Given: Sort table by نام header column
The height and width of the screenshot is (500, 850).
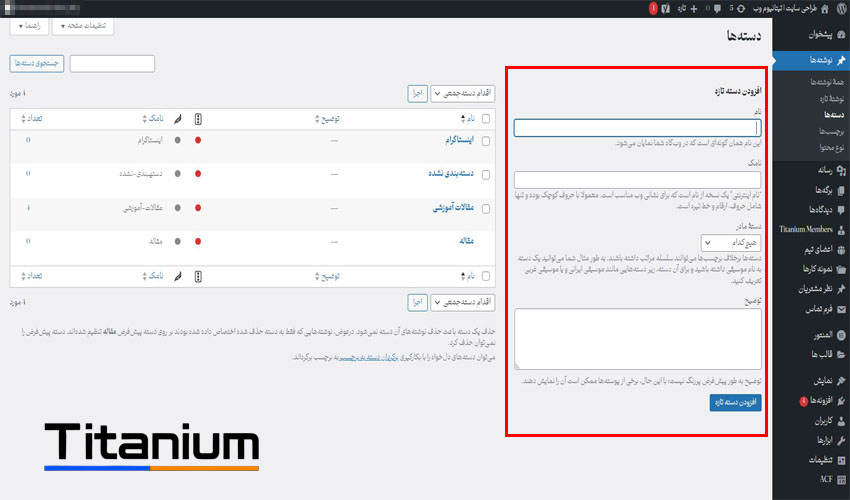Looking at the screenshot, I should pos(467,119).
